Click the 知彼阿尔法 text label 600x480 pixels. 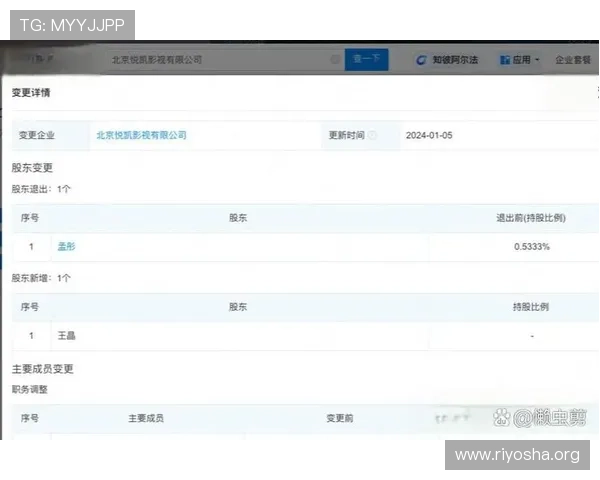point(455,60)
